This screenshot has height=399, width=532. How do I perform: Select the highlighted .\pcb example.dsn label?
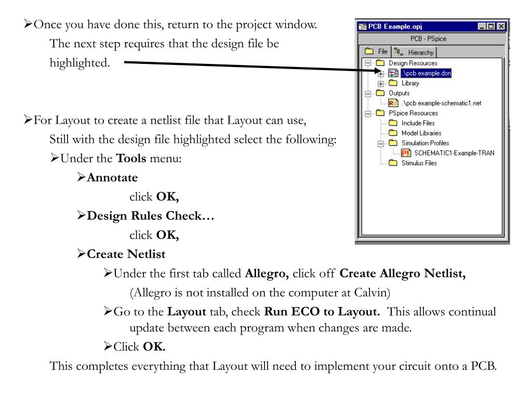click(x=426, y=73)
